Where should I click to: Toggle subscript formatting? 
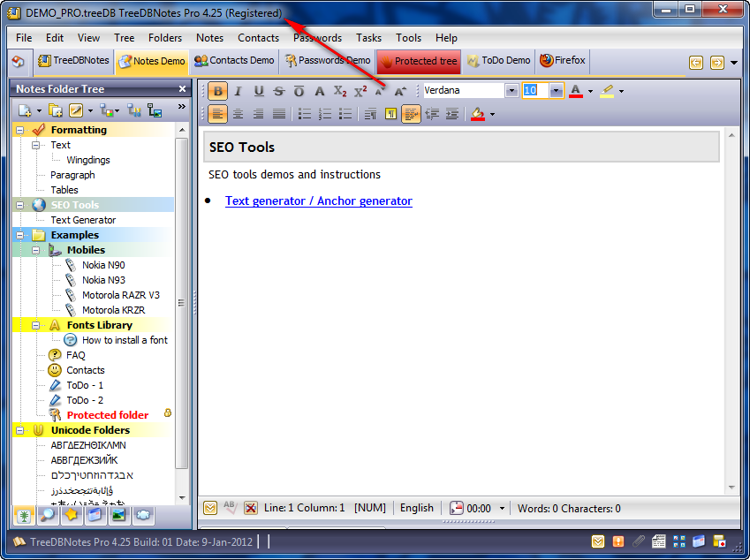pyautogui.click(x=340, y=91)
